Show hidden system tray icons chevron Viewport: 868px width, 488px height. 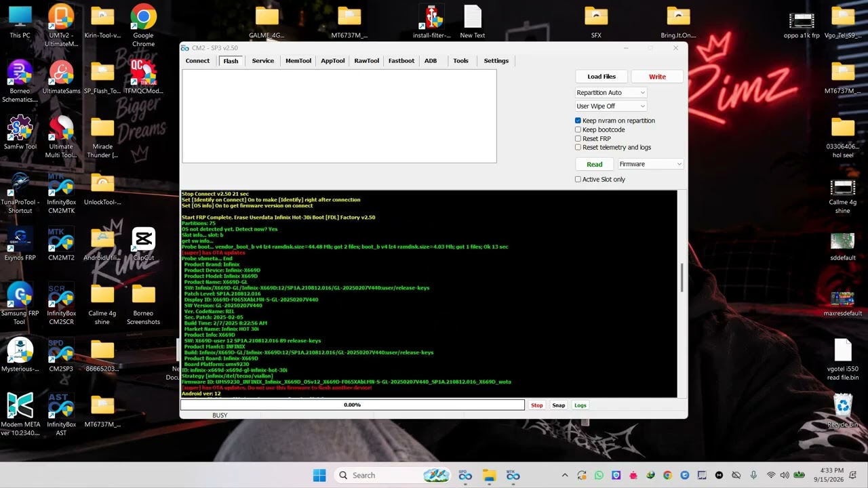click(565, 475)
